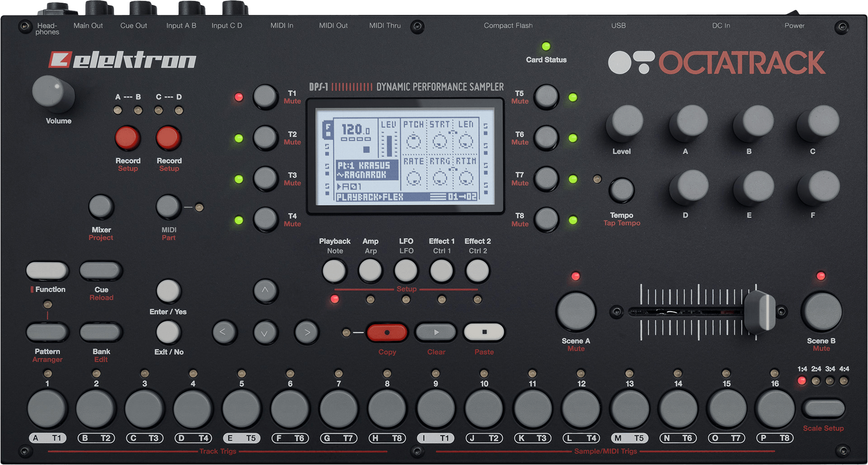Click the Scene B Mute button
This screenshot has height=465, width=868.
coord(821,312)
